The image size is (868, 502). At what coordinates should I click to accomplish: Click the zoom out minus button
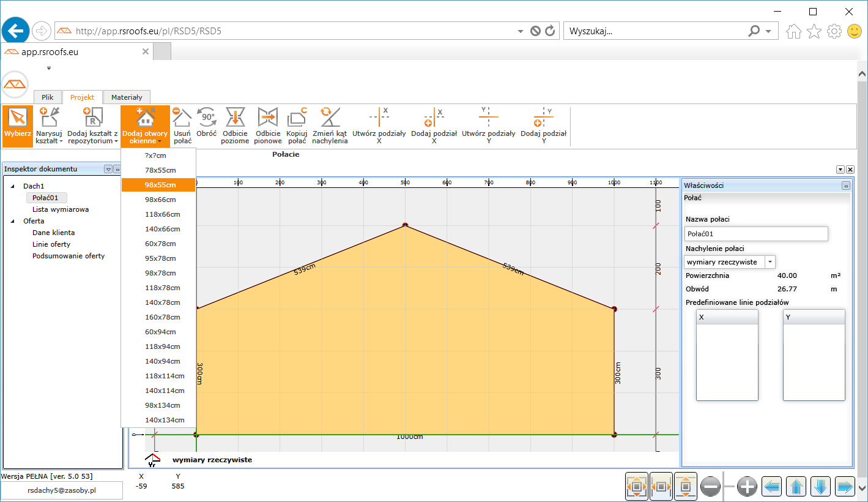(x=711, y=487)
